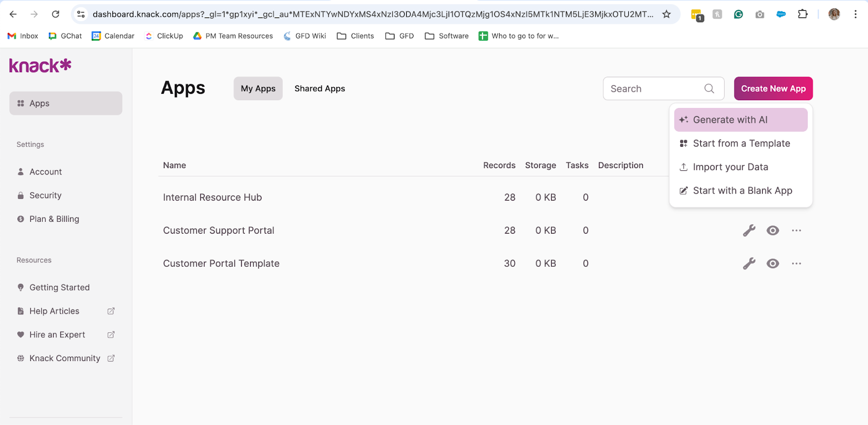
Task: Choose Start with a Blank App
Action: tap(742, 191)
